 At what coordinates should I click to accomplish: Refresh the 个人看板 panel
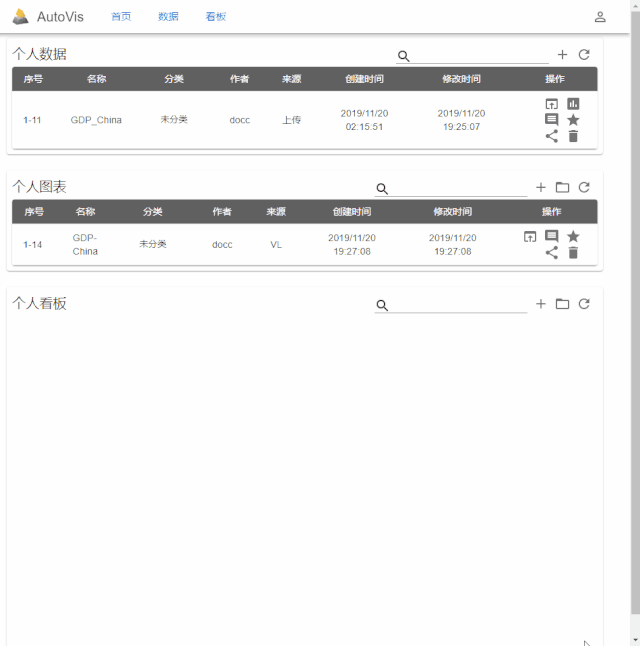tap(584, 304)
